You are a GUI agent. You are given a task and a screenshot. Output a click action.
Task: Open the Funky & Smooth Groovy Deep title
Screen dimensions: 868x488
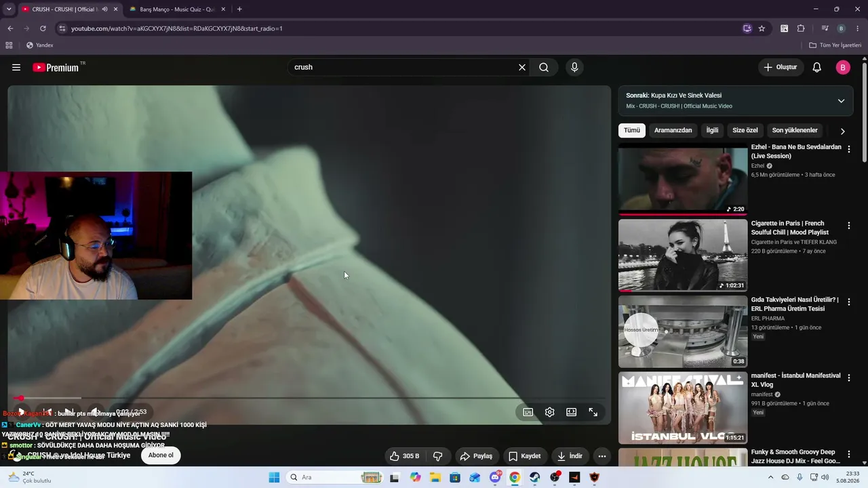tap(795, 456)
